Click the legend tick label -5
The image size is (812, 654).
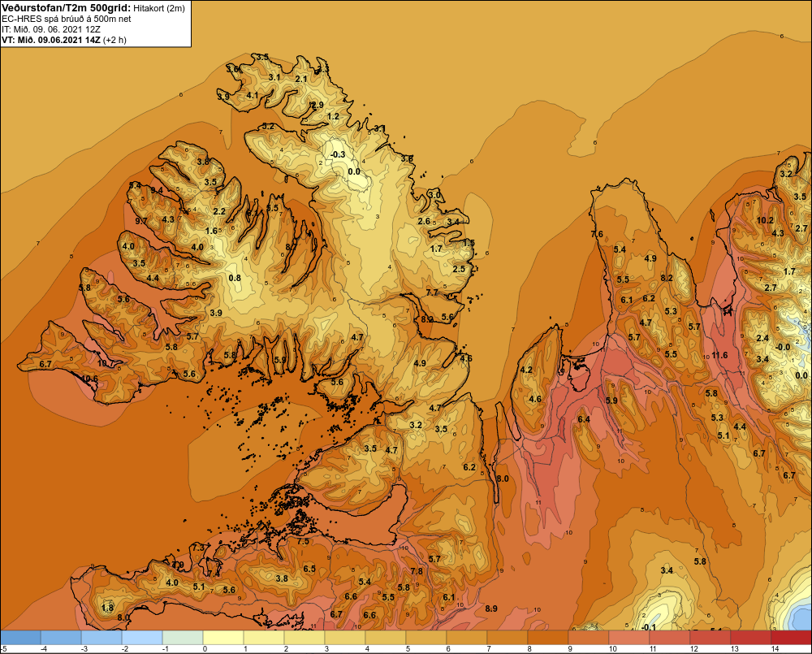point(3,649)
